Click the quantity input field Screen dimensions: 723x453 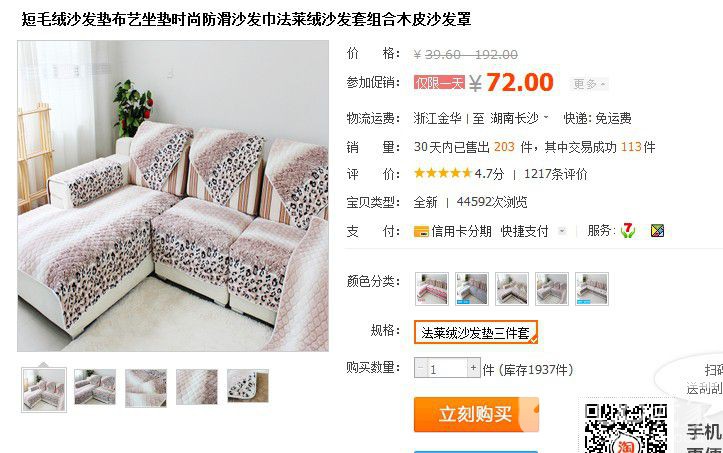447,368
